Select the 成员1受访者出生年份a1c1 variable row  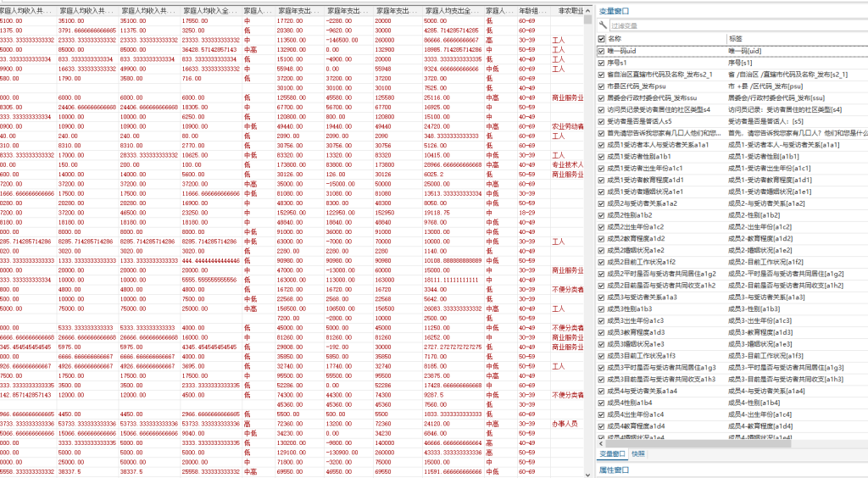(x=733, y=168)
